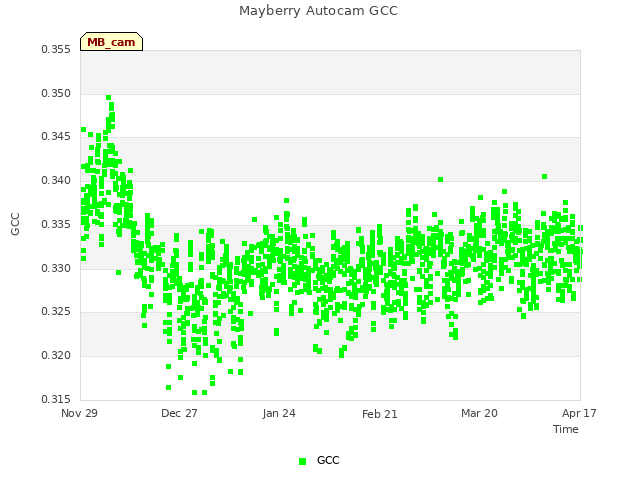Click the 0.340 y-axis tick label
The height and width of the screenshot is (480, 640).
click(56, 180)
